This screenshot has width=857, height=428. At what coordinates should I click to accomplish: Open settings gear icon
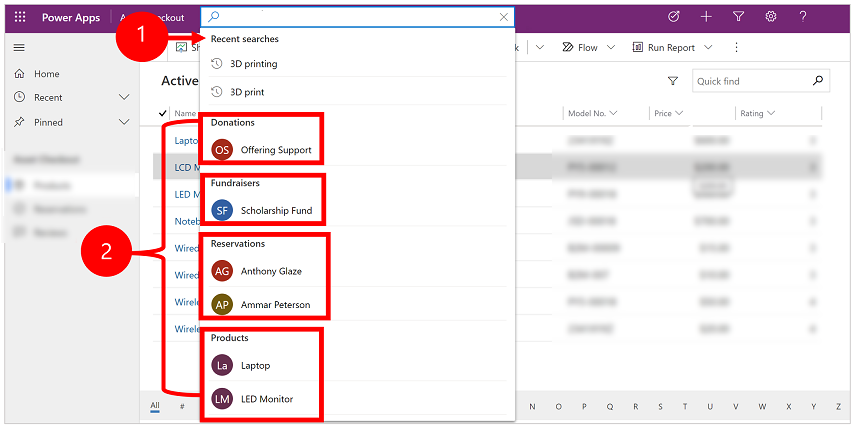coord(771,17)
